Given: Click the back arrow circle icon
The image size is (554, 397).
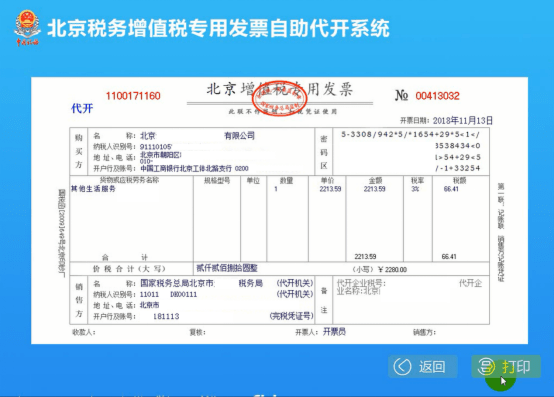Looking at the screenshot, I should tap(402, 367).
